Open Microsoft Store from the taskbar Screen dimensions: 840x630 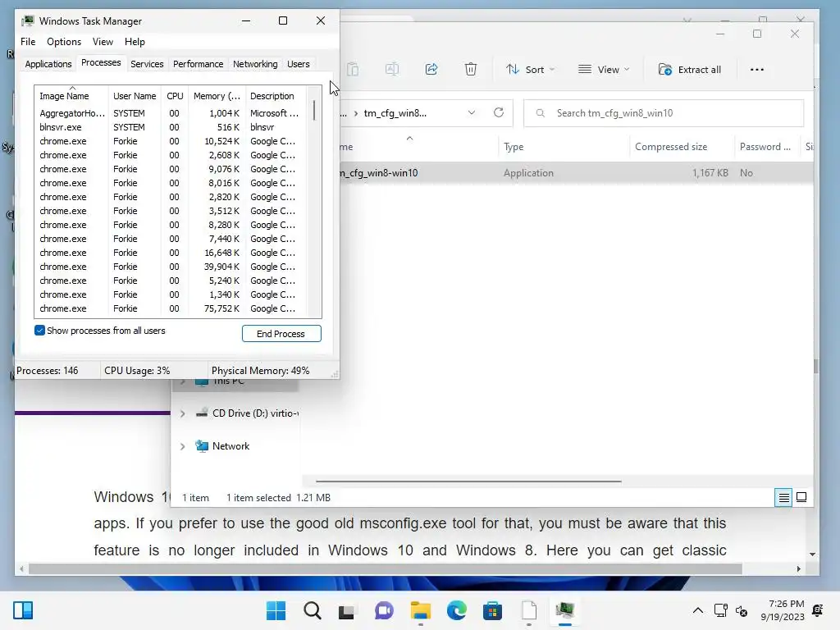coord(492,610)
